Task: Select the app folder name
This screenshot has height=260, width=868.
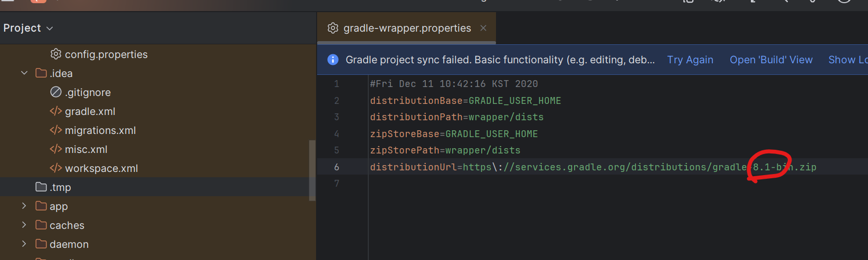Action: (59, 206)
